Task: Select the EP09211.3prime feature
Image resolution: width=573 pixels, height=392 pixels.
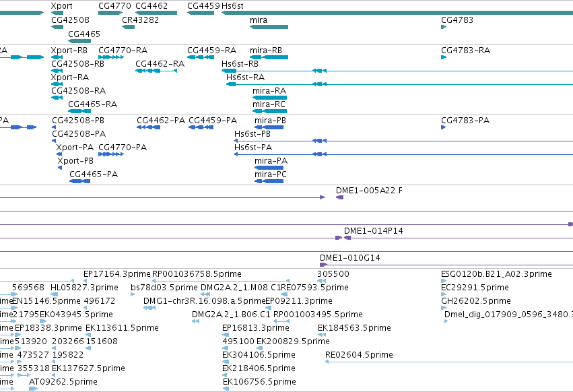Action: click(268, 308)
